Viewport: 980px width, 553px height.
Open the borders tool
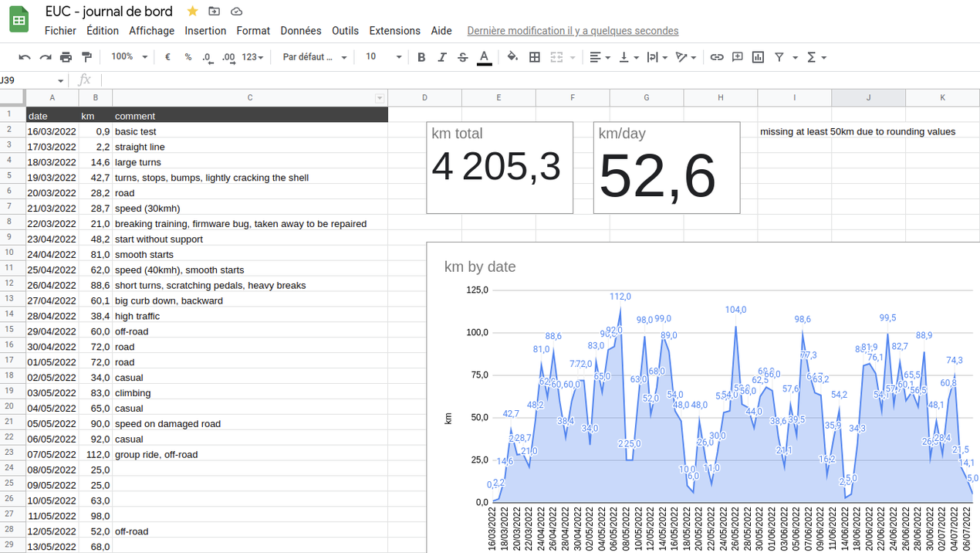click(534, 57)
